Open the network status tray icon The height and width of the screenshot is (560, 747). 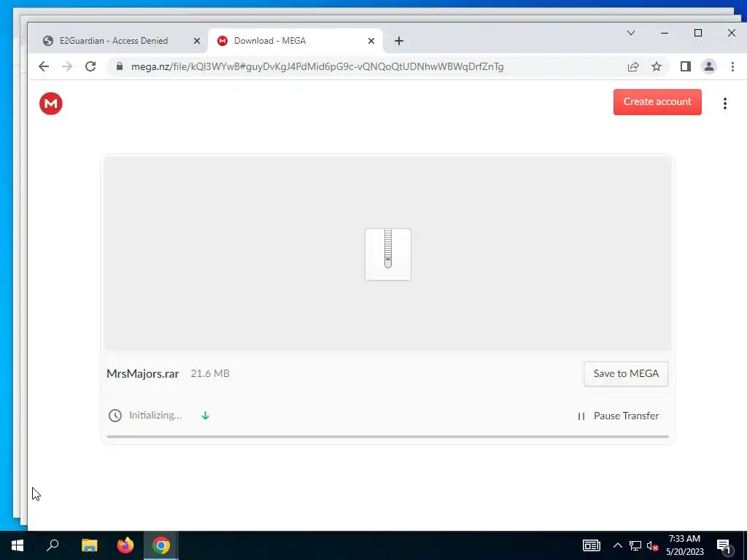pos(635,545)
